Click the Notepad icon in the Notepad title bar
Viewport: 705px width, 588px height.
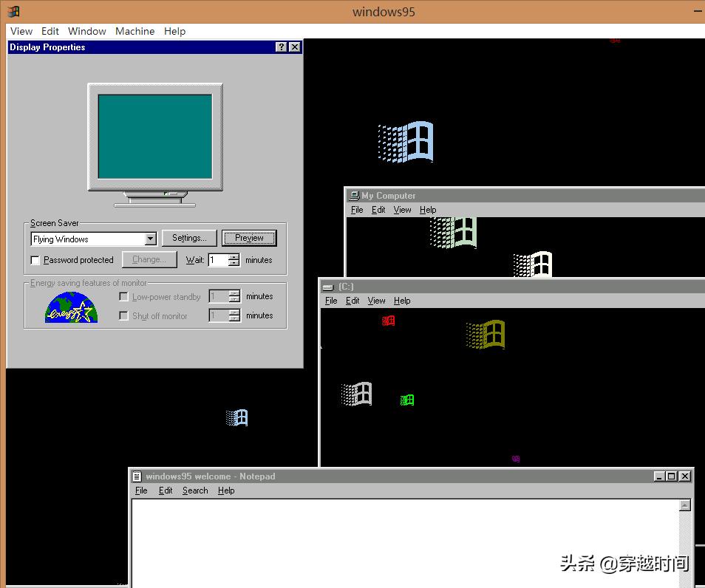click(137, 476)
